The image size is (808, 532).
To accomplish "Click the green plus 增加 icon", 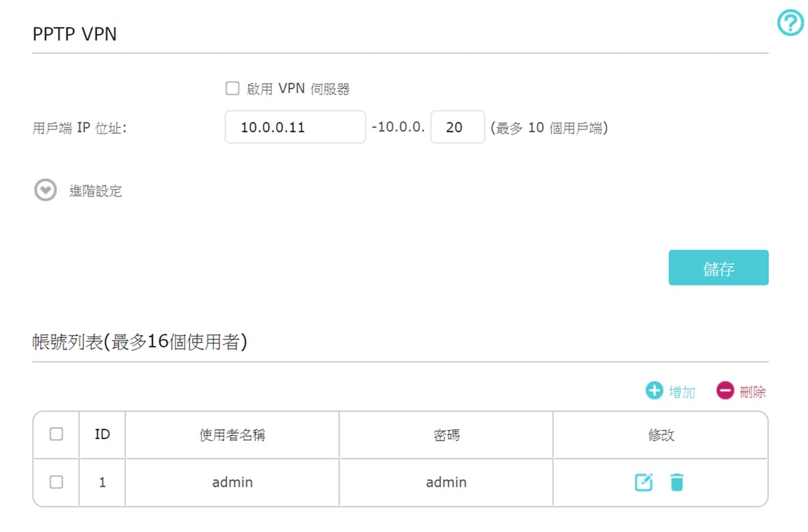I will tap(654, 390).
